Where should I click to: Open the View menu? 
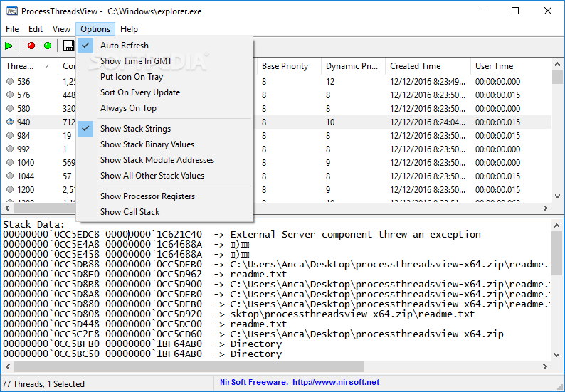(x=61, y=29)
